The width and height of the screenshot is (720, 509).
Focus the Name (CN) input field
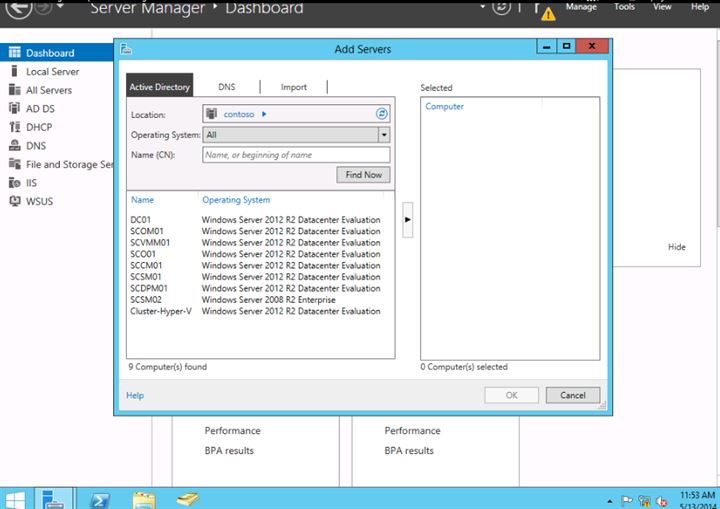[296, 155]
